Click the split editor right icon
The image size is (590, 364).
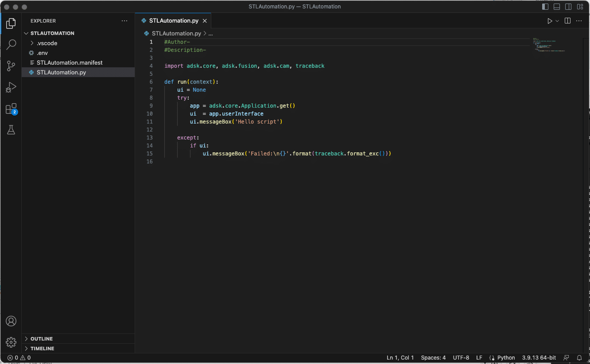567,21
